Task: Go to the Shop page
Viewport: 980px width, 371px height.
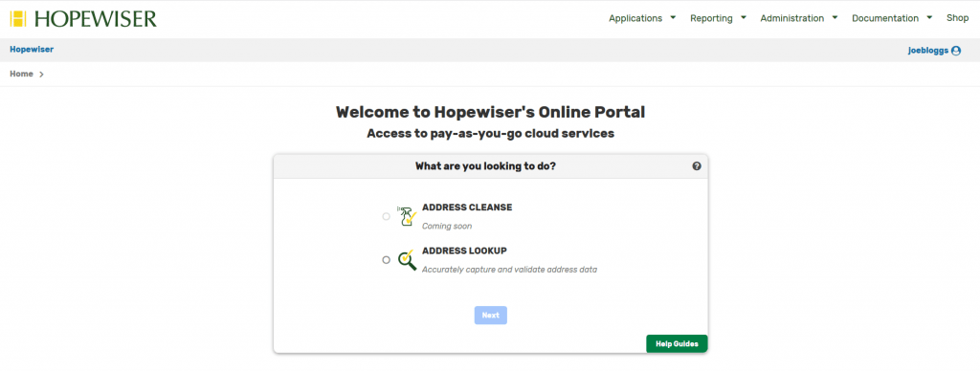Action: click(x=957, y=18)
